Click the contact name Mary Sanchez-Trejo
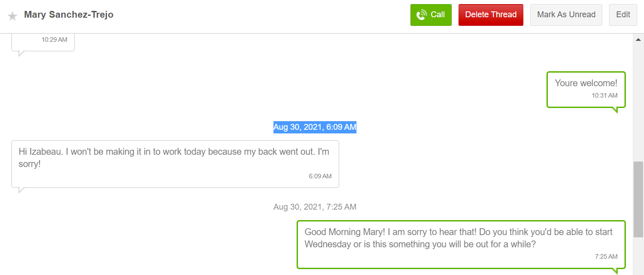This screenshot has height=275, width=644. tap(68, 15)
